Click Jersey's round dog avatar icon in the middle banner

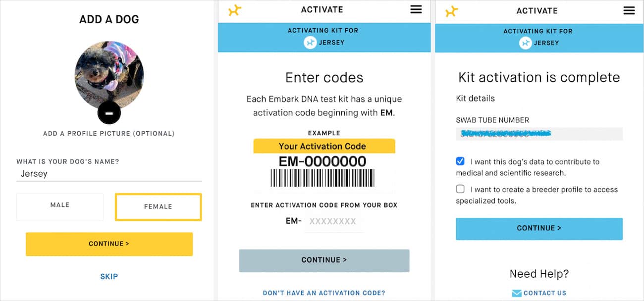point(310,43)
